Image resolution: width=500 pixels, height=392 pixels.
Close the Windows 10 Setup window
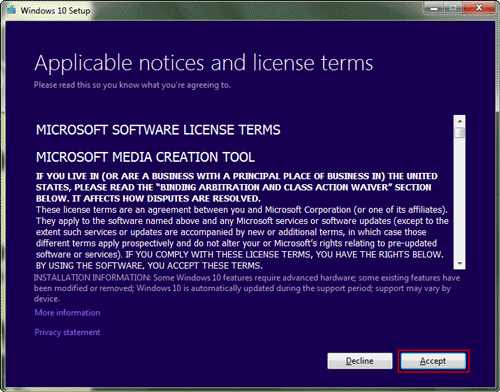tap(479, 8)
